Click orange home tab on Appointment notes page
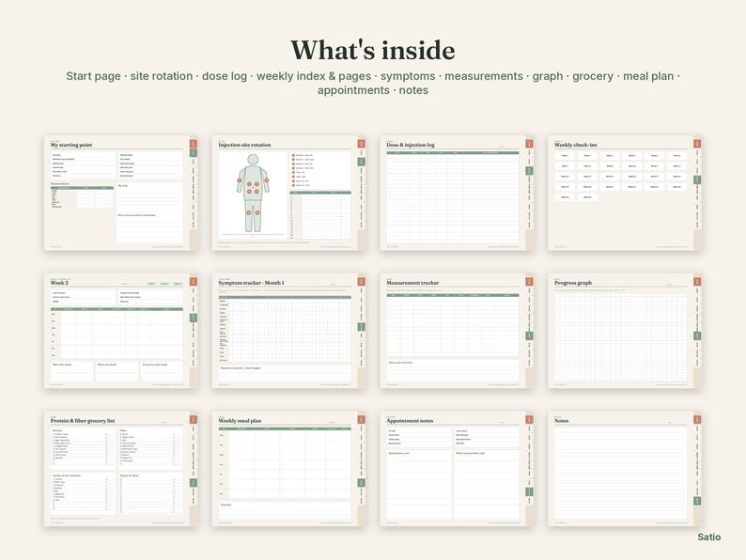This screenshot has height=560, width=746. point(530,420)
